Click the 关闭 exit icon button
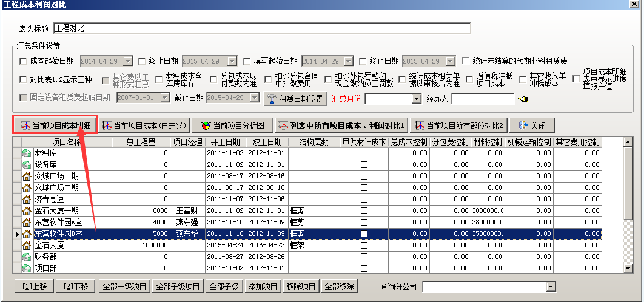This screenshot has height=302, width=644. point(532,126)
